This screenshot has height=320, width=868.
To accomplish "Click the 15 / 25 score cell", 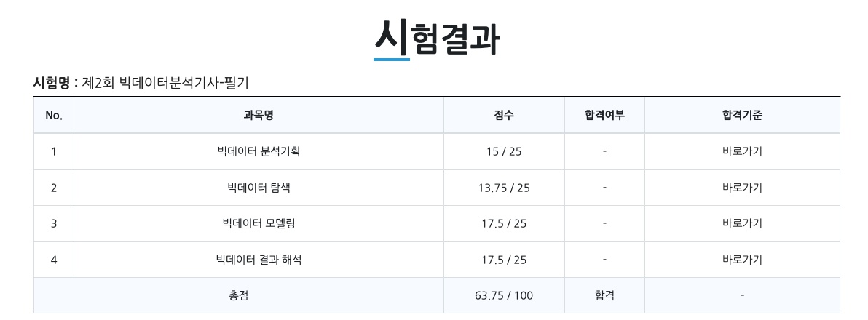I will click(504, 152).
